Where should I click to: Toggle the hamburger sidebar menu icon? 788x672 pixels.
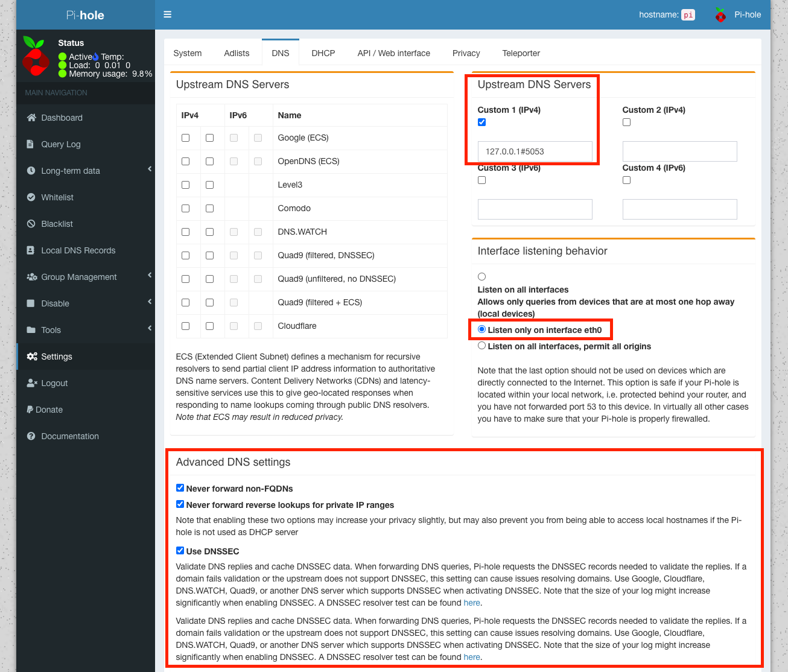(168, 14)
